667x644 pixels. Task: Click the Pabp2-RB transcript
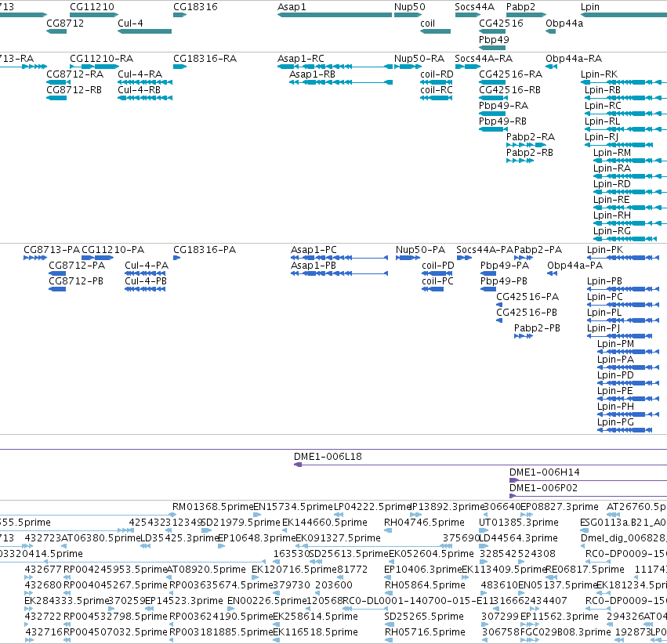[x=520, y=161]
